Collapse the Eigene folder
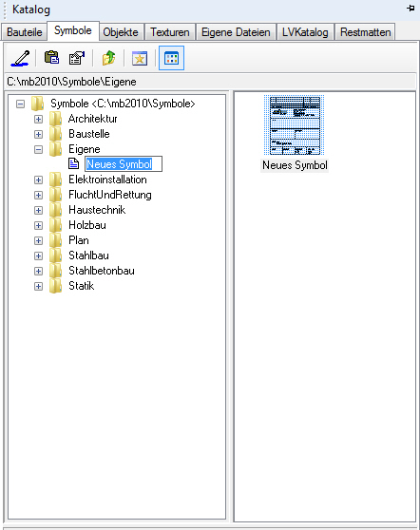 (39, 149)
